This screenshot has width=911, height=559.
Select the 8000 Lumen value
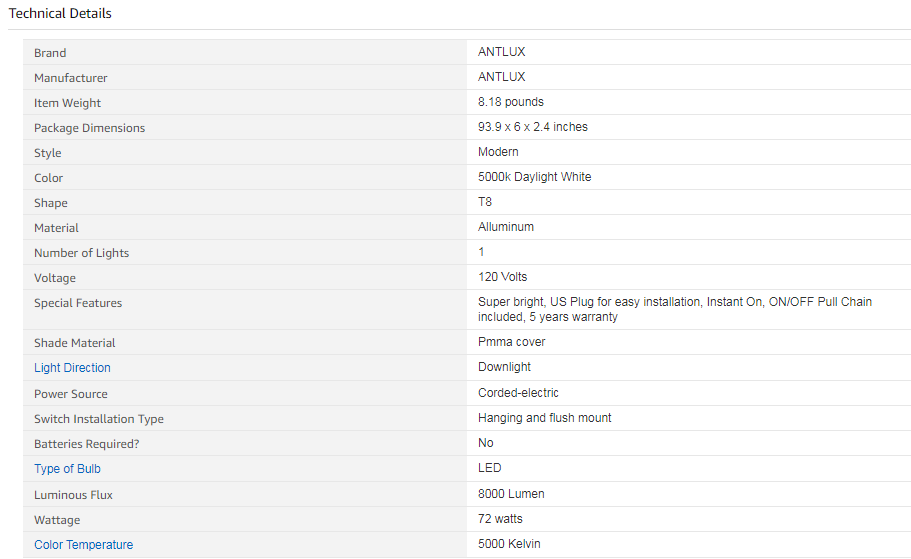tap(511, 494)
